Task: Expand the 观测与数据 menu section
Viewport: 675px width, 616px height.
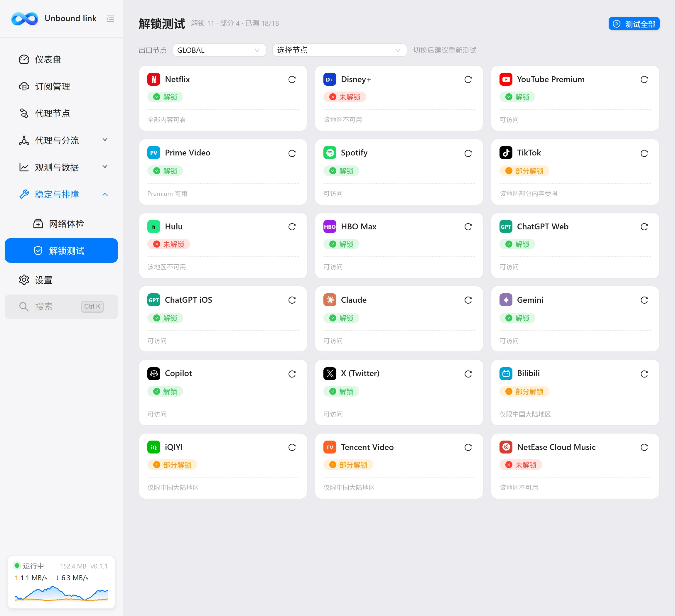Action: tap(61, 167)
